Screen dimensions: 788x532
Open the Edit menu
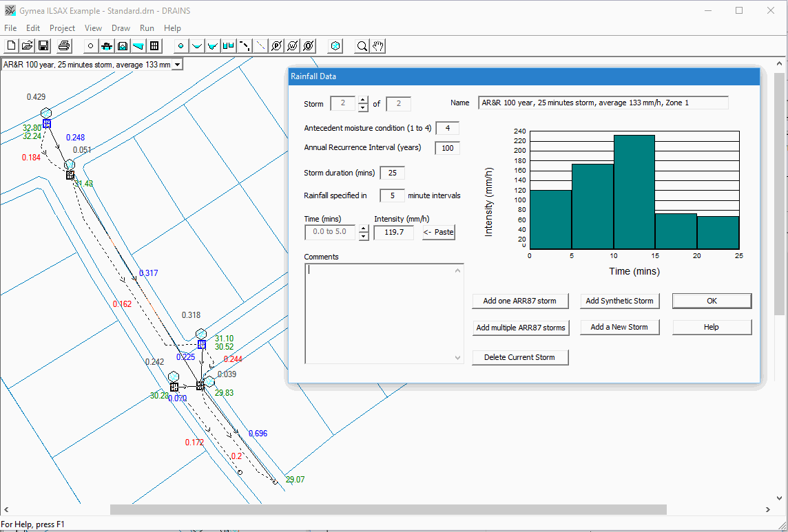[x=33, y=28]
